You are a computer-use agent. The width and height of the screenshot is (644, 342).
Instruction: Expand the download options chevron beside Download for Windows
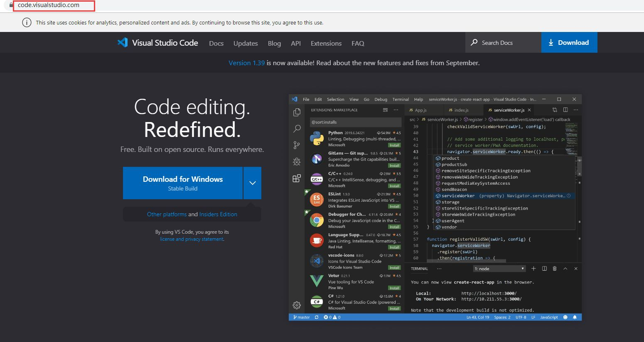coord(252,183)
